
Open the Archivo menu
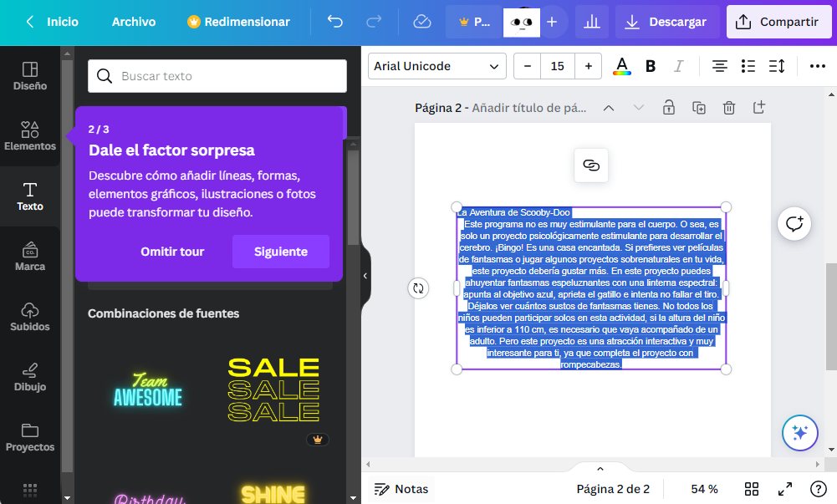[x=133, y=22]
